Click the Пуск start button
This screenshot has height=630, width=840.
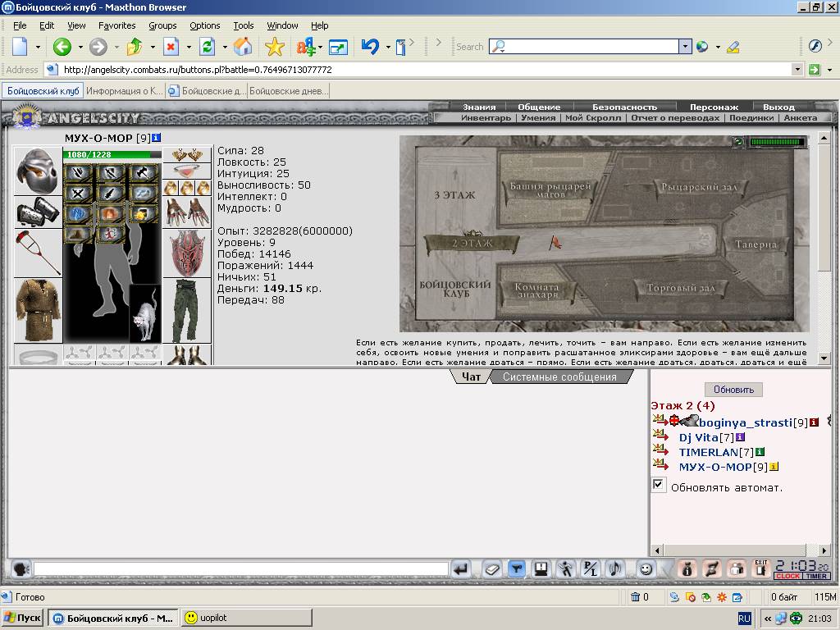[x=22, y=618]
